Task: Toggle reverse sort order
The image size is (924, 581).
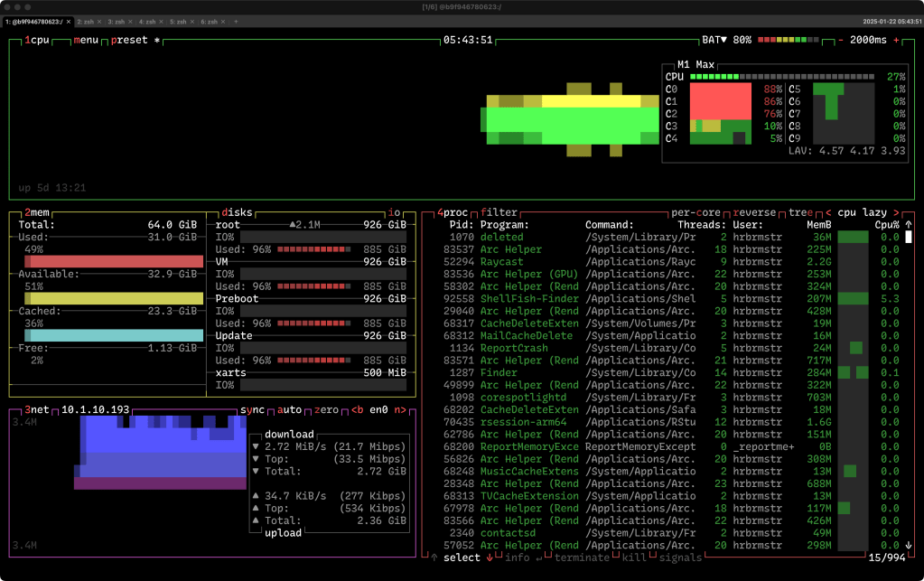Action: (753, 212)
